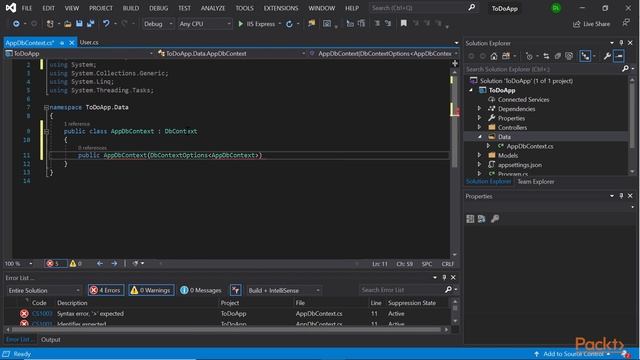The height and width of the screenshot is (360, 640).
Task: Go to previous issue using the left arrow
Action: [x=100, y=264]
